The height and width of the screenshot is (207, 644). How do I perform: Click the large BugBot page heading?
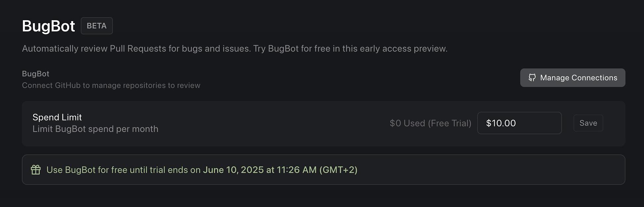(48, 26)
